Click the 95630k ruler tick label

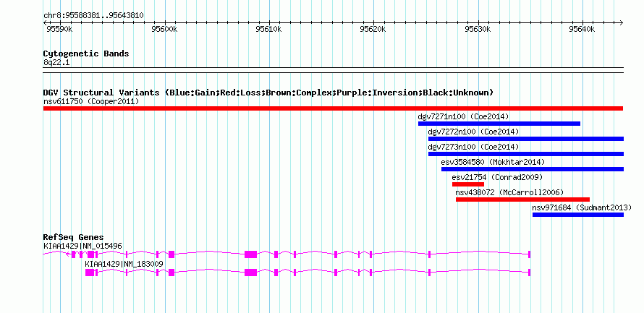pyautogui.click(x=478, y=29)
